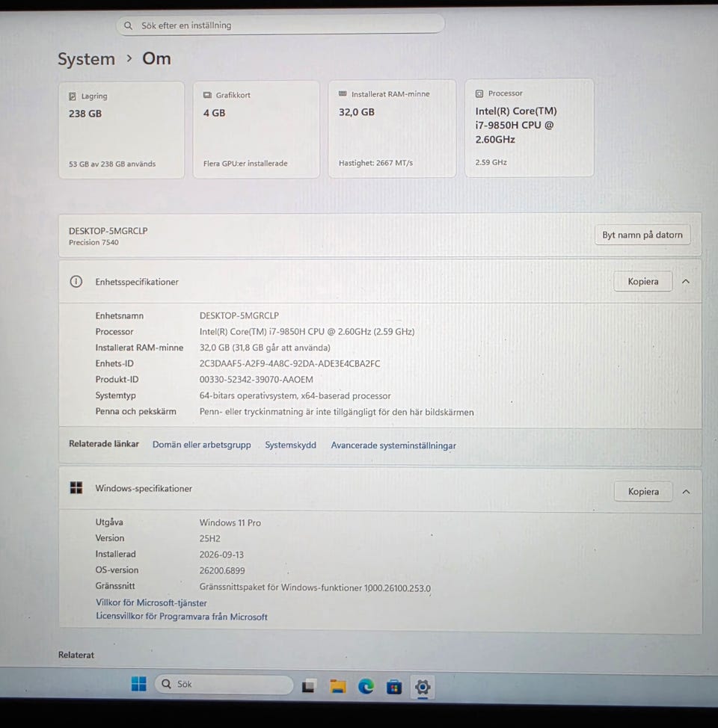Click the Sök efter en inställning field

pos(280,25)
